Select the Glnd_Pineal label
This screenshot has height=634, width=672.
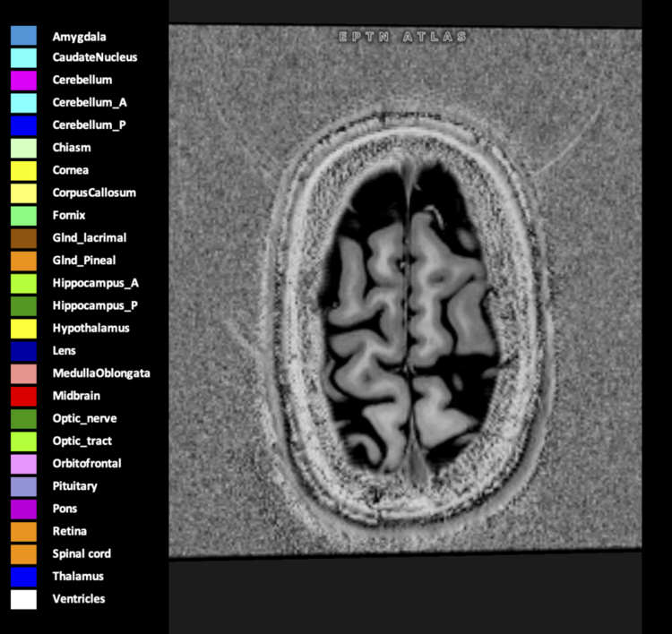click(84, 261)
